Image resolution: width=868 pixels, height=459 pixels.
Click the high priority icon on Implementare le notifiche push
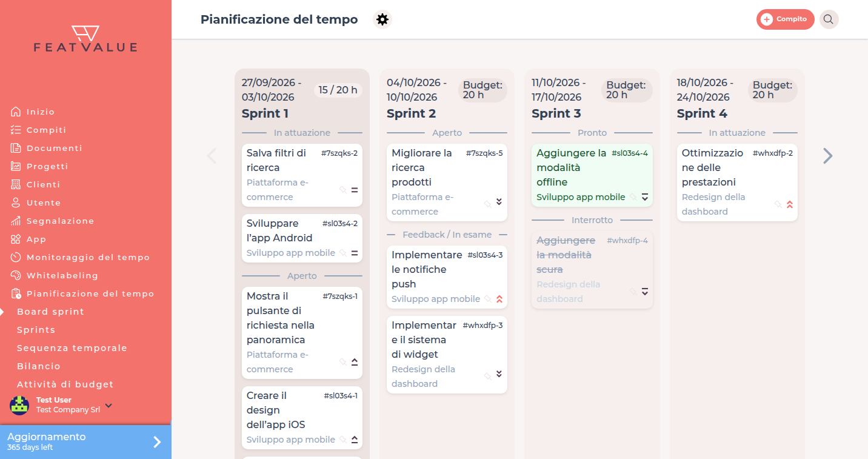pos(499,299)
